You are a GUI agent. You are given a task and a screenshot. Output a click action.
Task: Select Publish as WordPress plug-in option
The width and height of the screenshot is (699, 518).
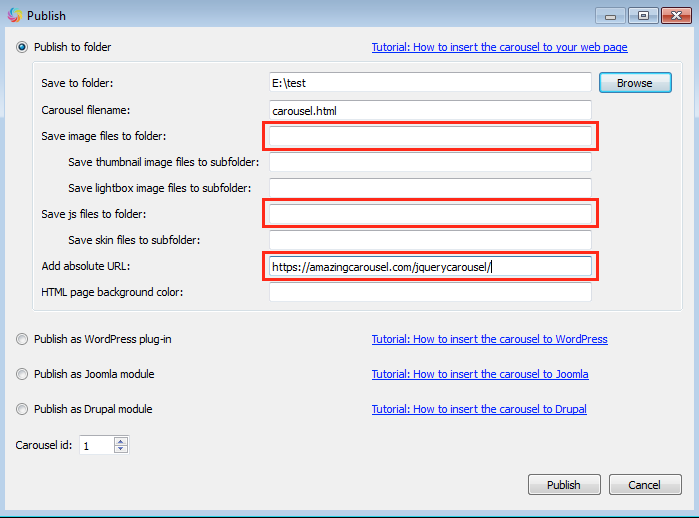coord(23,339)
